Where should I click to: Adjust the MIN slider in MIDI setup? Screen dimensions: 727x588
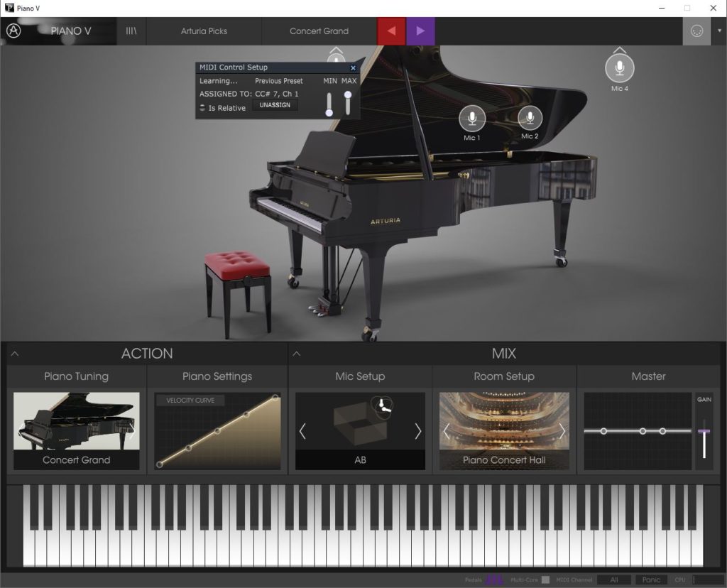pos(329,104)
